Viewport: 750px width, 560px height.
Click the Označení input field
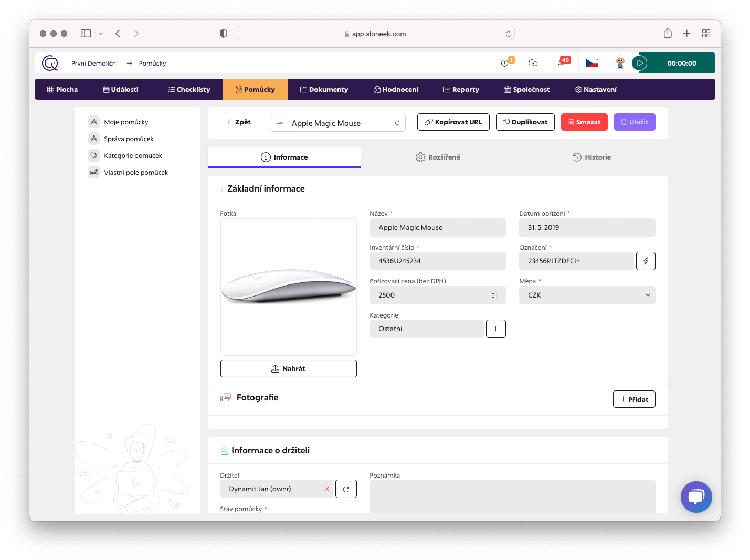pos(576,261)
